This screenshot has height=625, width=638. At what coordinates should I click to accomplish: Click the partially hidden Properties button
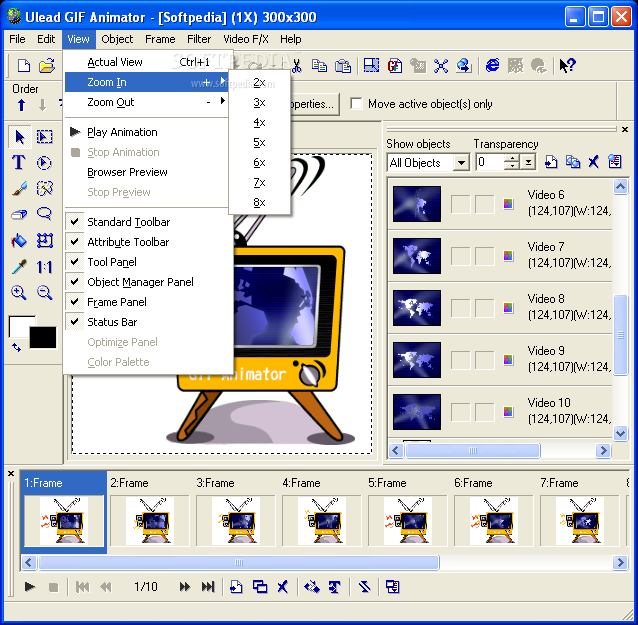(x=314, y=104)
